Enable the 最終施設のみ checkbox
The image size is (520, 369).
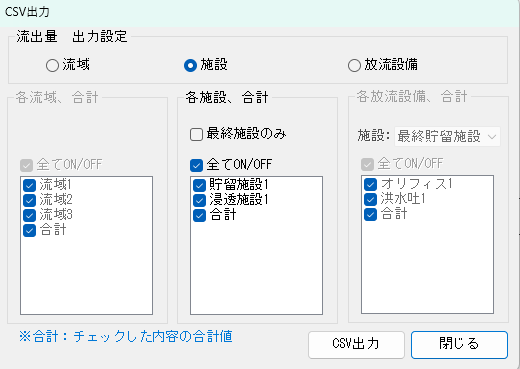click(x=196, y=135)
